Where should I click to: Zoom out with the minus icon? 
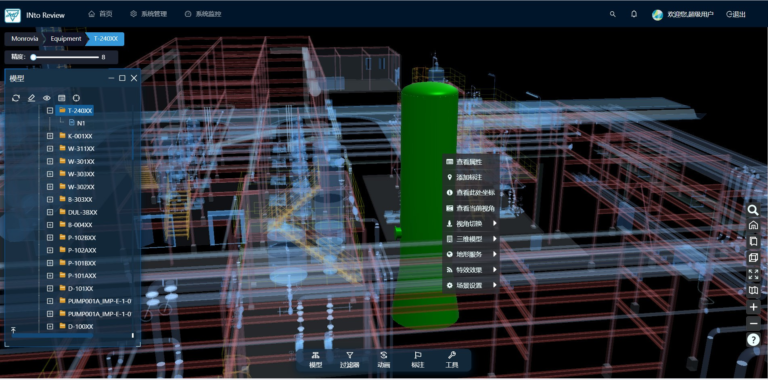point(753,323)
